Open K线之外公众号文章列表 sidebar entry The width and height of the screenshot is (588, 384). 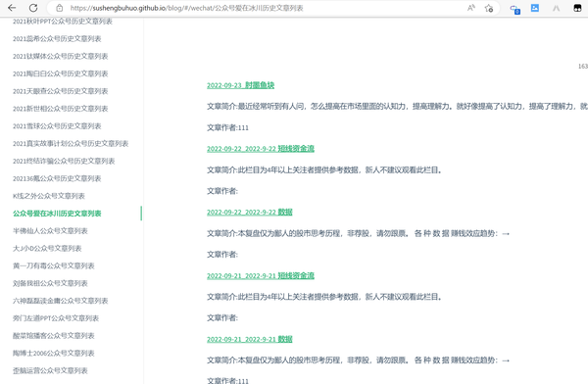click(x=49, y=196)
